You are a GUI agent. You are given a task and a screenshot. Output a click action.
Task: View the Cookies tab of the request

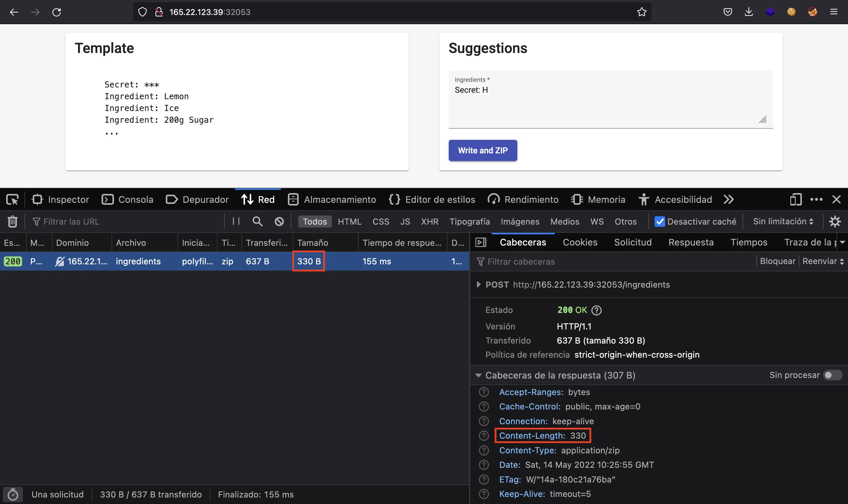click(580, 242)
